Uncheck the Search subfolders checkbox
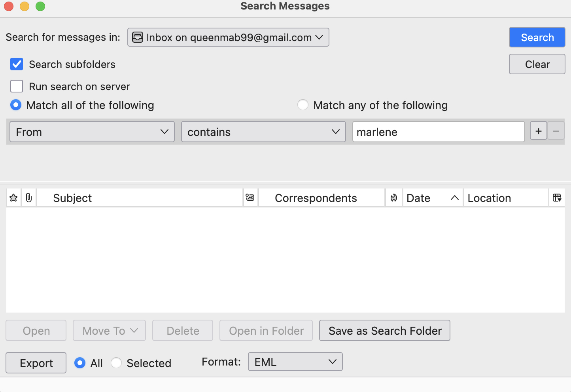The width and height of the screenshot is (571, 392). 17,64
